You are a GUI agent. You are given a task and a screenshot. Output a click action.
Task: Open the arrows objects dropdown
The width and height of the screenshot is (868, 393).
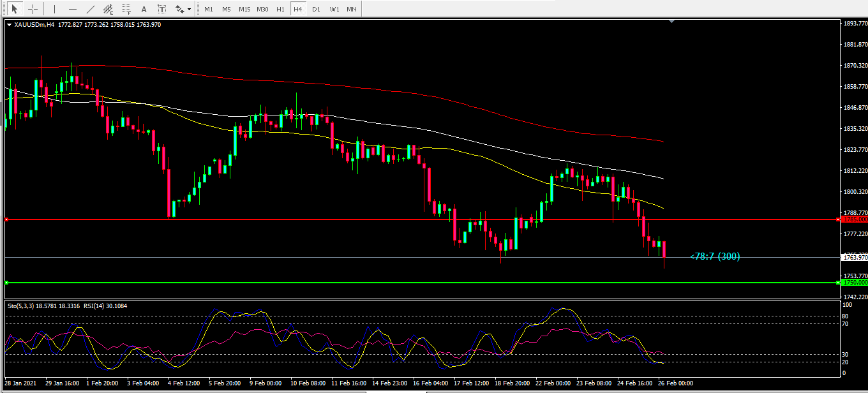click(183, 9)
